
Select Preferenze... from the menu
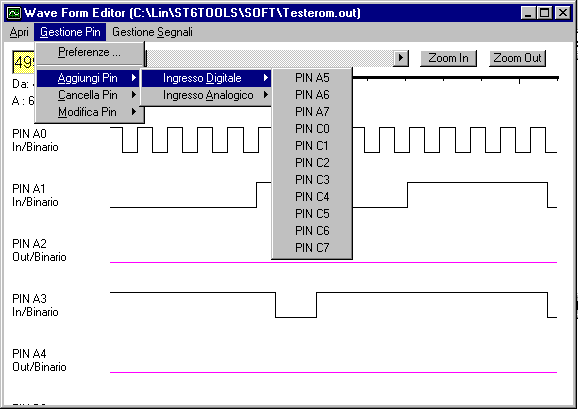point(89,52)
